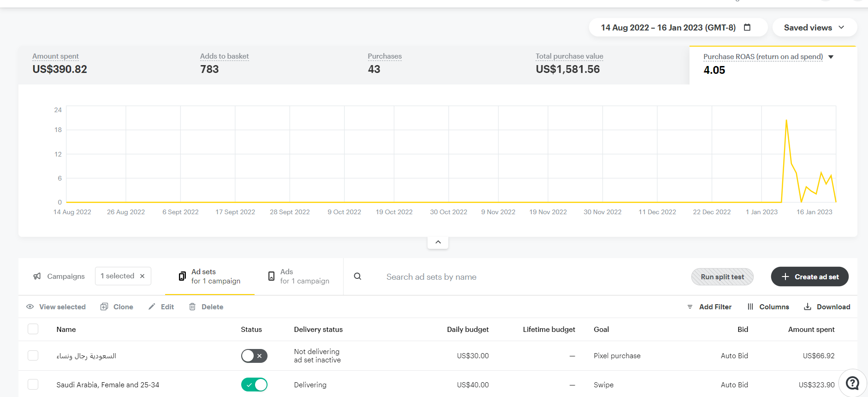
Task: Switch to the Ads tab
Action: coord(299,277)
